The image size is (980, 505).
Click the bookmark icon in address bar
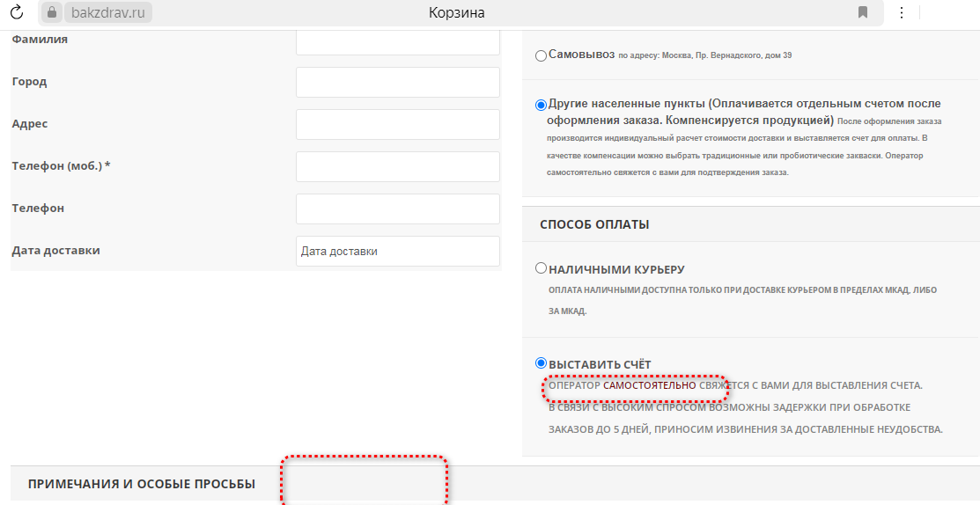coord(863,12)
